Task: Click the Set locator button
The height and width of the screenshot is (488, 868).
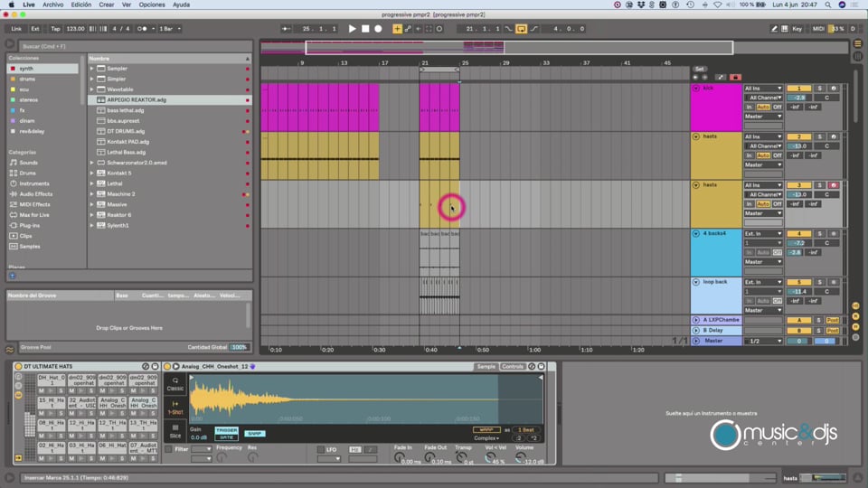Action: 699,70
